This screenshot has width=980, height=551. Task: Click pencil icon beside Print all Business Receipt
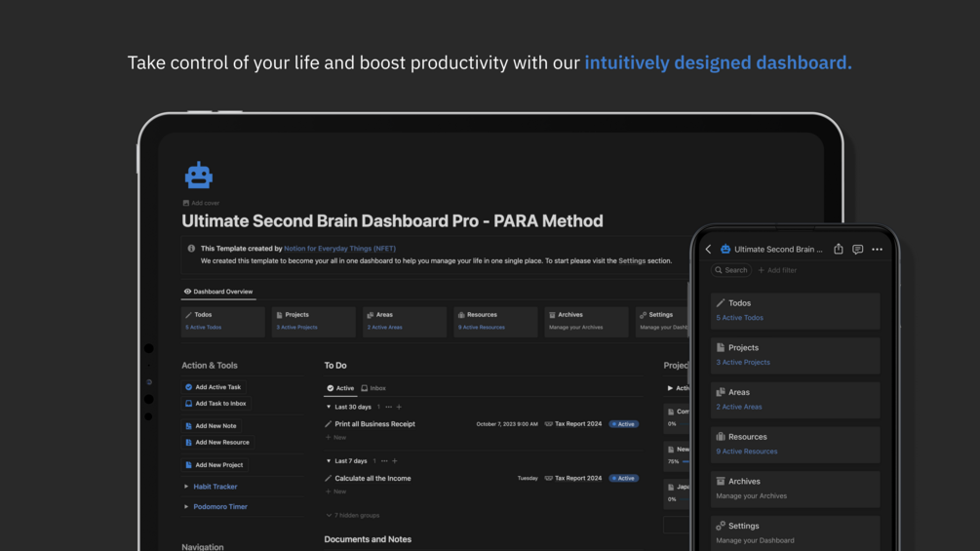328,424
